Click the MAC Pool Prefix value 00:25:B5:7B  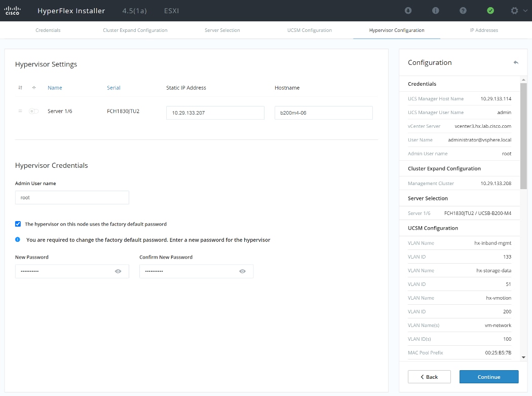click(x=498, y=352)
